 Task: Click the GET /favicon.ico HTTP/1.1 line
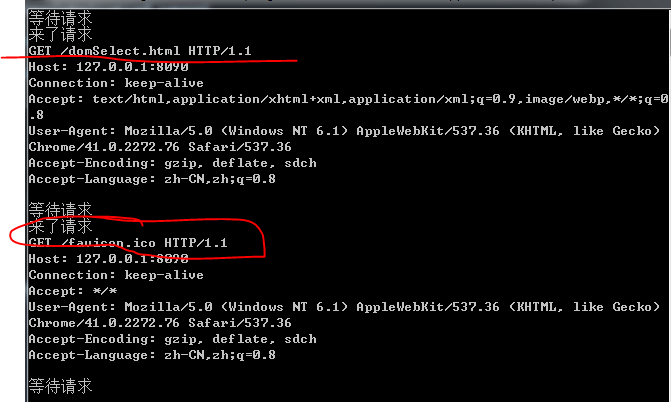pyautogui.click(x=128, y=243)
